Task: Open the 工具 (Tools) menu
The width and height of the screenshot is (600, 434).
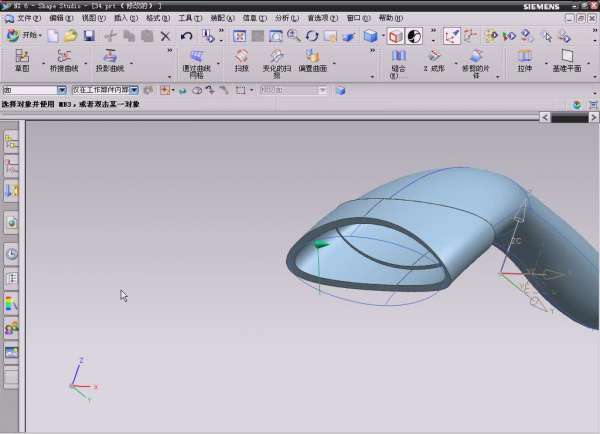Action: (x=190, y=18)
